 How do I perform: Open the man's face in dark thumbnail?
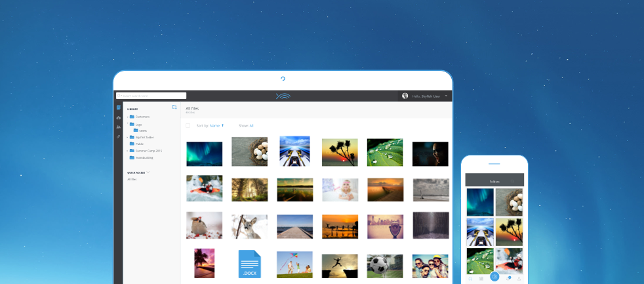(x=430, y=154)
